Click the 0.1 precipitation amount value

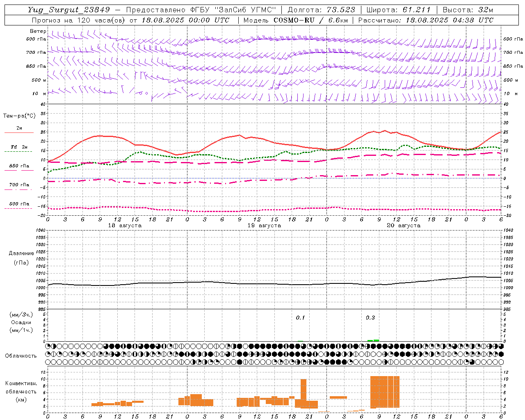point(300,317)
